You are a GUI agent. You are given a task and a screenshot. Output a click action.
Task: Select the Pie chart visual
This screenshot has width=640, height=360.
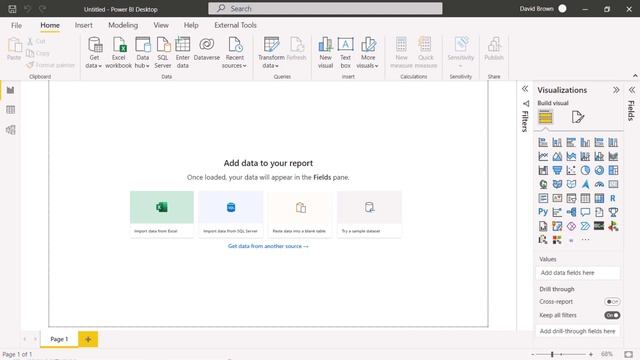(x=585, y=170)
